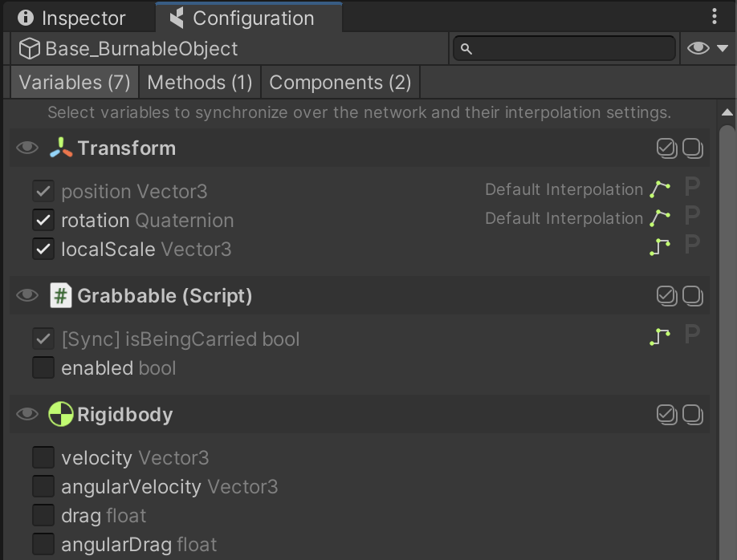Uncheck the rotation Quaternion checkbox
Viewport: 737px width, 560px height.
tap(43, 220)
